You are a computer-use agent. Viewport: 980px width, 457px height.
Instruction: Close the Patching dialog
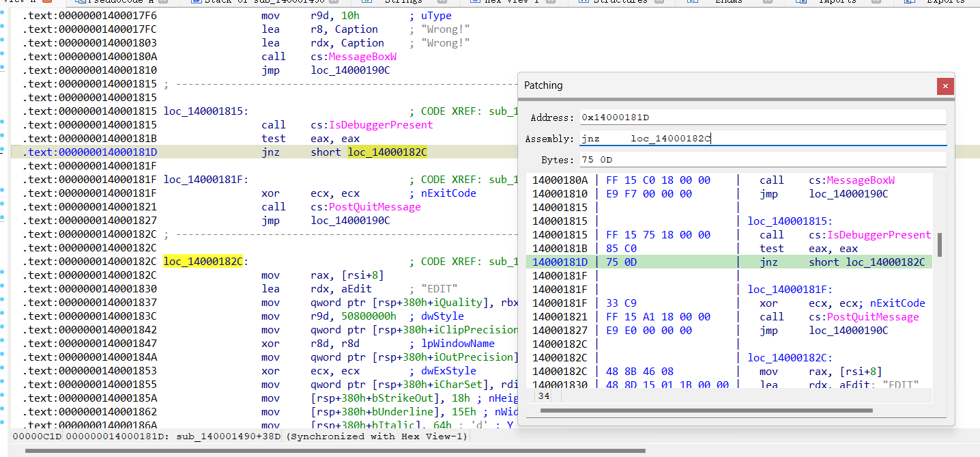945,86
